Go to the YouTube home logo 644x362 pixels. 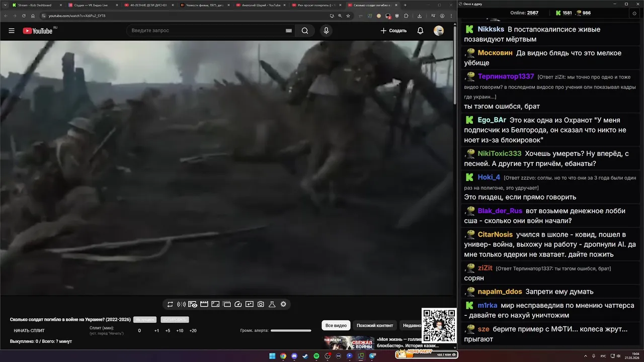tap(38, 31)
